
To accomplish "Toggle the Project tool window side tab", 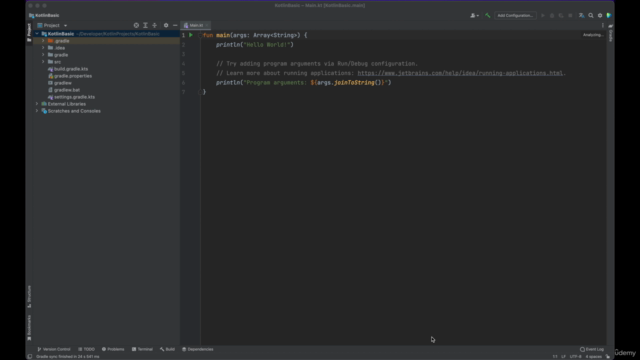I will click(x=29, y=32).
